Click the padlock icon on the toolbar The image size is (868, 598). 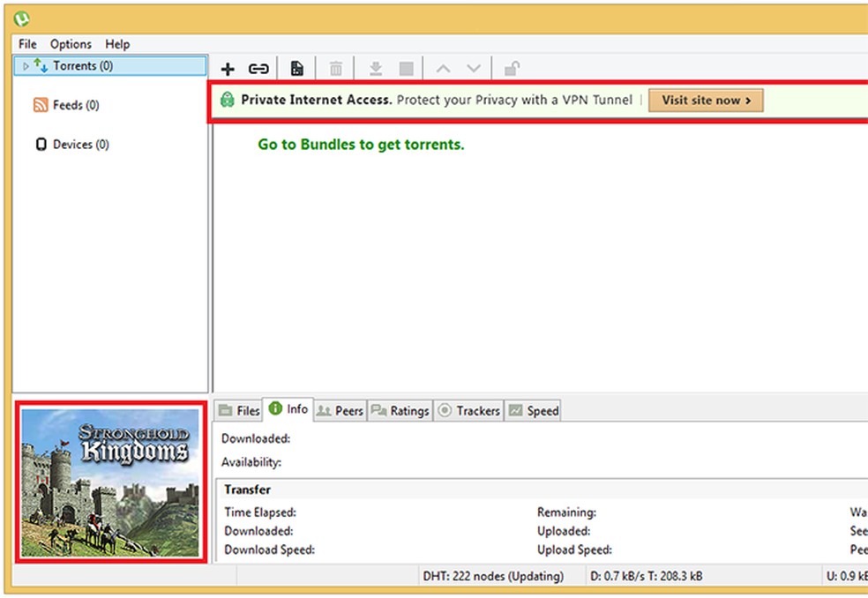click(512, 68)
